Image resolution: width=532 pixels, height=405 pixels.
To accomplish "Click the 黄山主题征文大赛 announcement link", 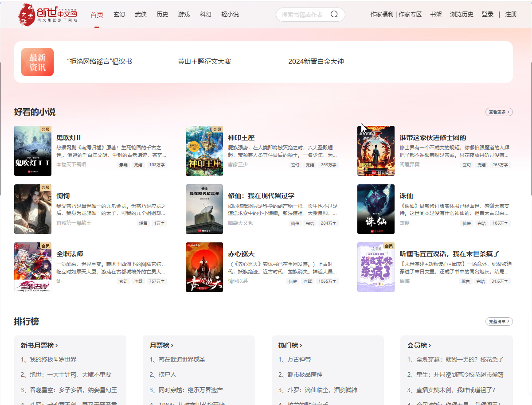I will coord(203,62).
